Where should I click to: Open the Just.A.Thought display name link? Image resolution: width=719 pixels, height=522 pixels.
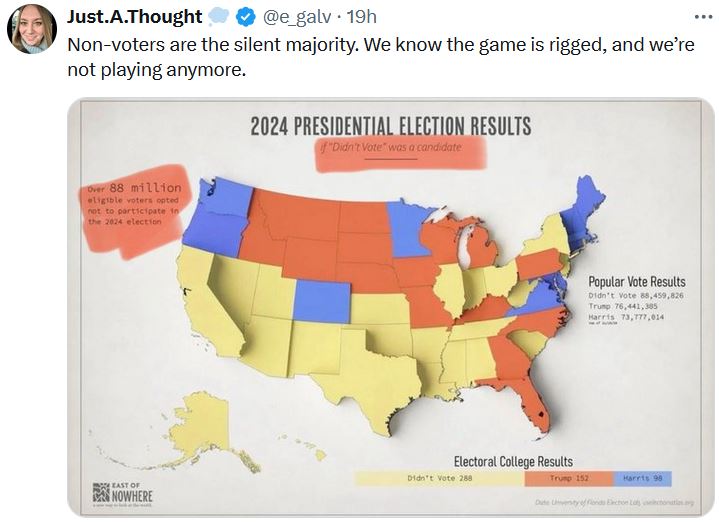(134, 18)
